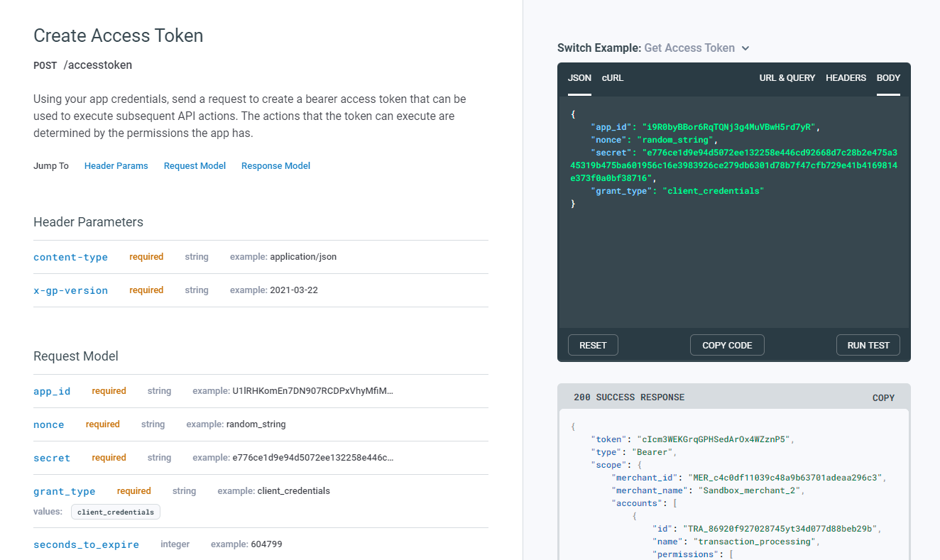Jump to Request Model section
This screenshot has height=560, width=940.
point(195,166)
